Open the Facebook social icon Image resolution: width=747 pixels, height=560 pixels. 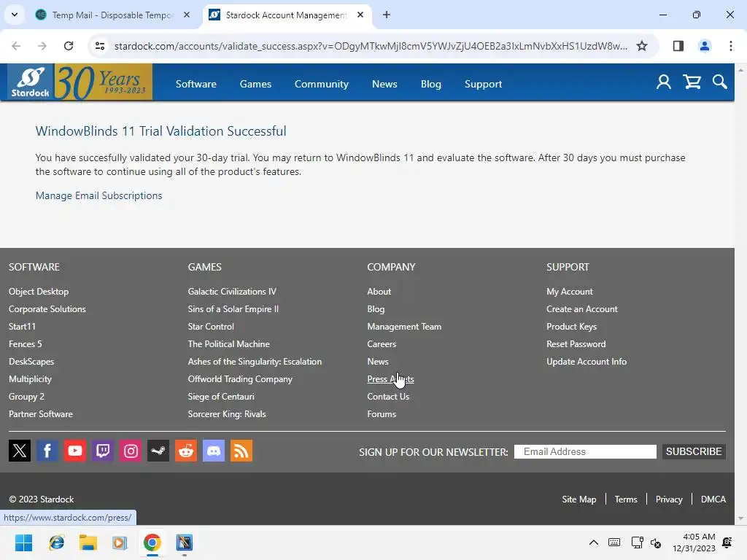(x=47, y=451)
